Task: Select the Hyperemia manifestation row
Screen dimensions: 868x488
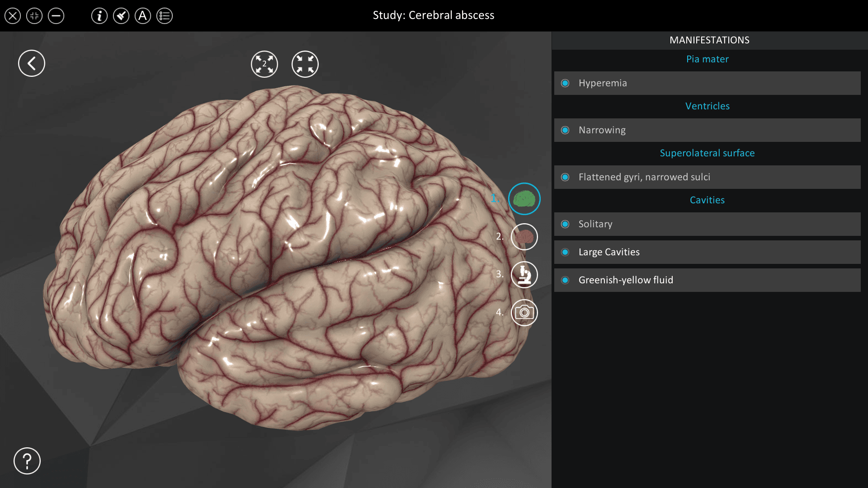Action: click(x=708, y=83)
